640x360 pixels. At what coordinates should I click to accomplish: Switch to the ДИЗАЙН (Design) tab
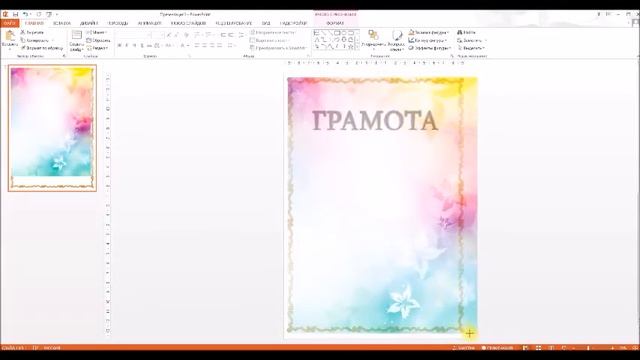89,23
